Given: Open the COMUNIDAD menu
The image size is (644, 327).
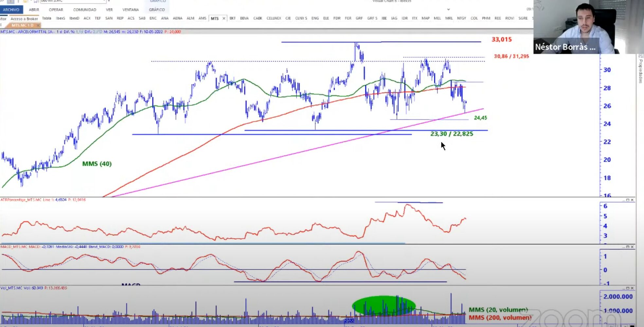Looking at the screenshot, I should (x=85, y=10).
